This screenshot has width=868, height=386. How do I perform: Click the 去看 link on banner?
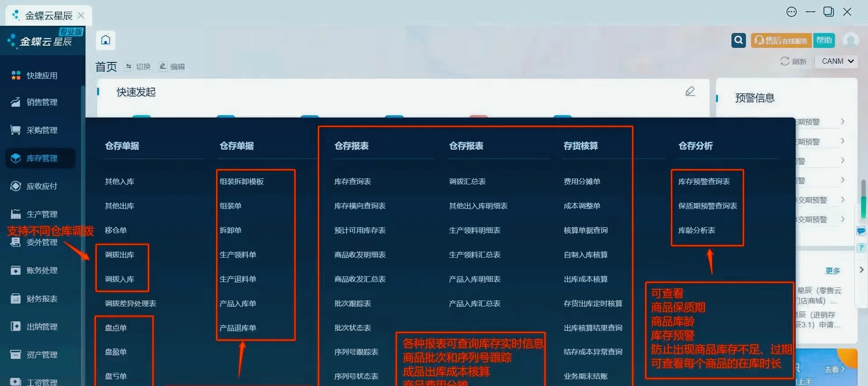point(834,369)
